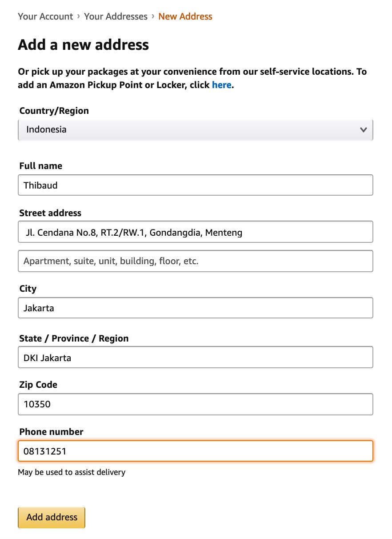
Task: Open Your Addresses from the breadcrumb
Action: [x=116, y=16]
